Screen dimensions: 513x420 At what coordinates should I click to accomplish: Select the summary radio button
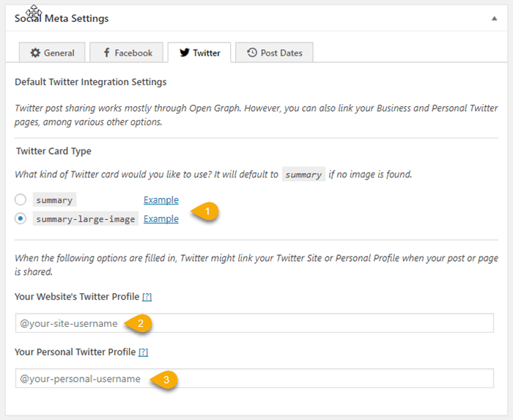pos(21,199)
